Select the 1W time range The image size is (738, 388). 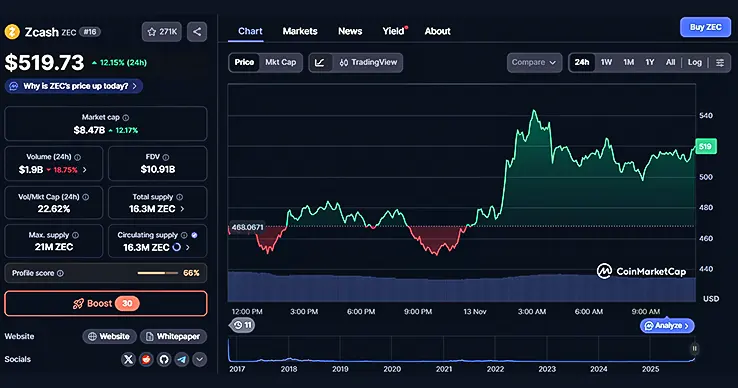point(606,63)
